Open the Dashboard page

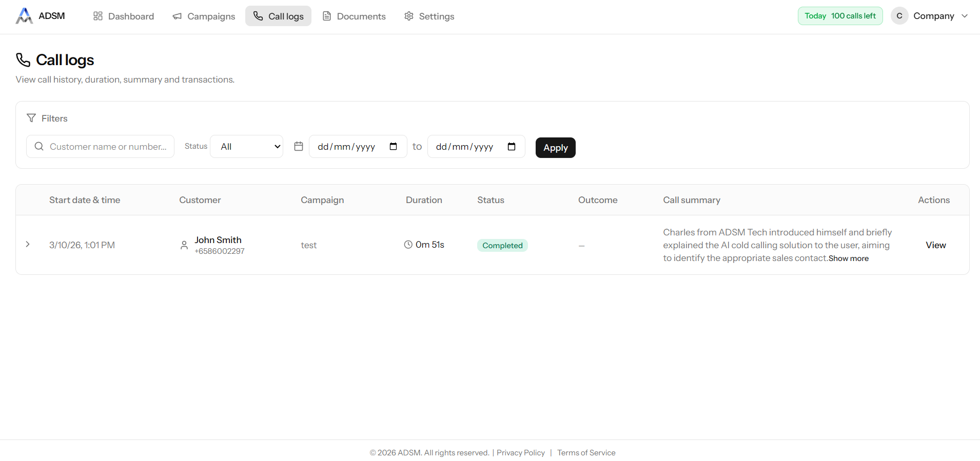[123, 16]
